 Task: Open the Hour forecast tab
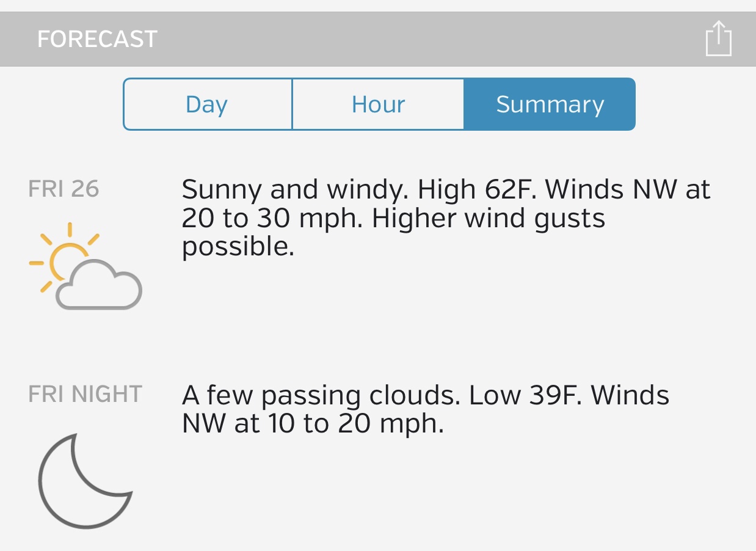tap(378, 104)
